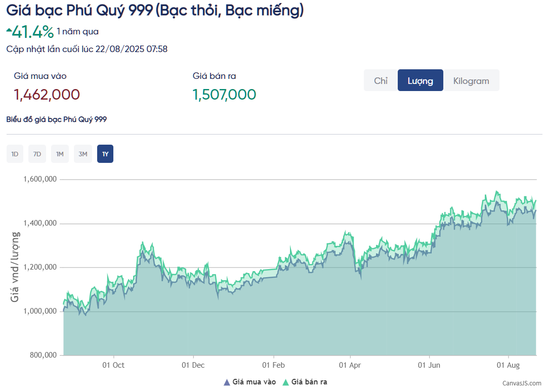This screenshot has height=392, width=544.
Task: Toggle the Giá bán ra legend label
Action: click(309, 382)
